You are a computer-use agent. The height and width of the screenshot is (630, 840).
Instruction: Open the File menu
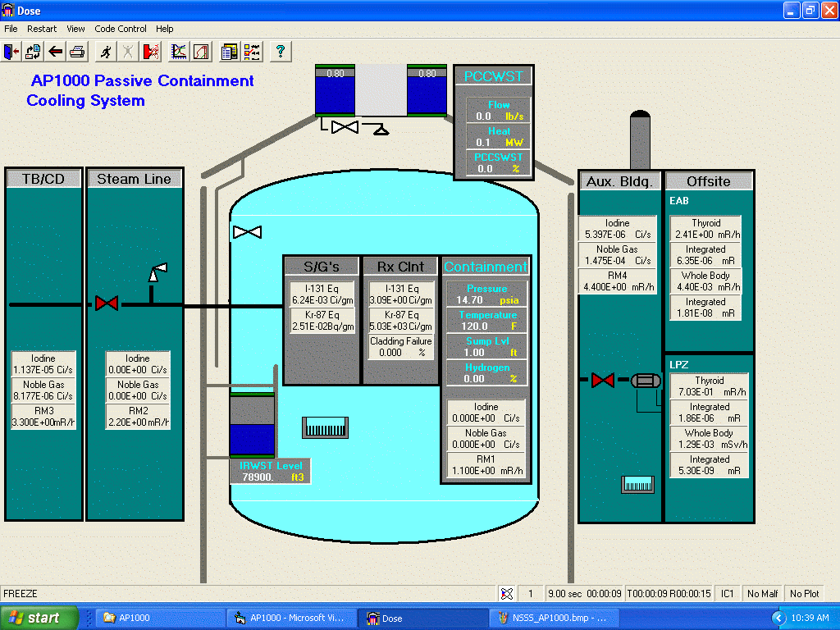pos(11,29)
